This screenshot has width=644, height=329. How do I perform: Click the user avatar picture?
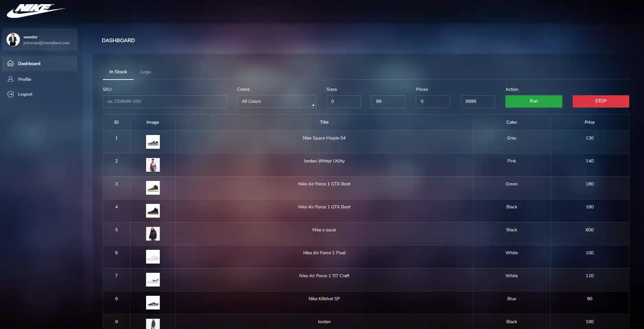point(13,40)
